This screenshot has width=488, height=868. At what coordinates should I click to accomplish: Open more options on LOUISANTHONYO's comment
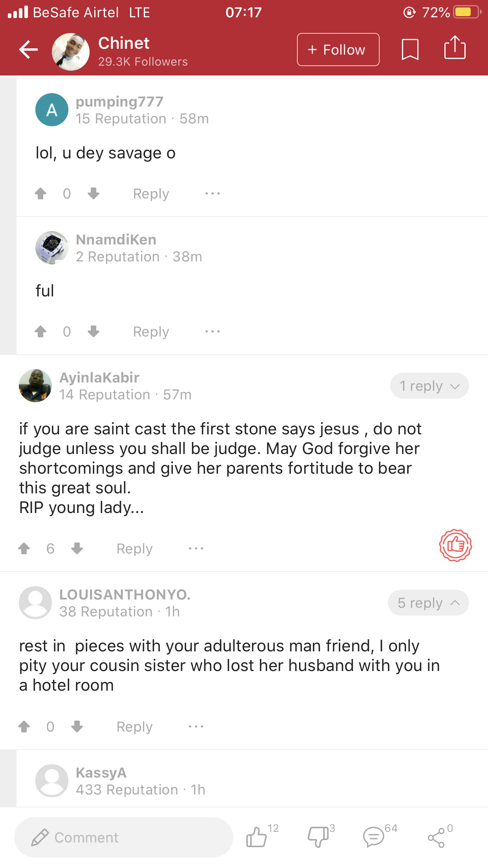point(196,726)
